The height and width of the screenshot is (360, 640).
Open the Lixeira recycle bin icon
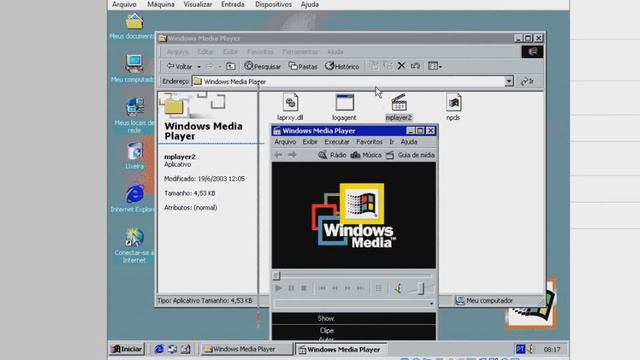tap(134, 156)
